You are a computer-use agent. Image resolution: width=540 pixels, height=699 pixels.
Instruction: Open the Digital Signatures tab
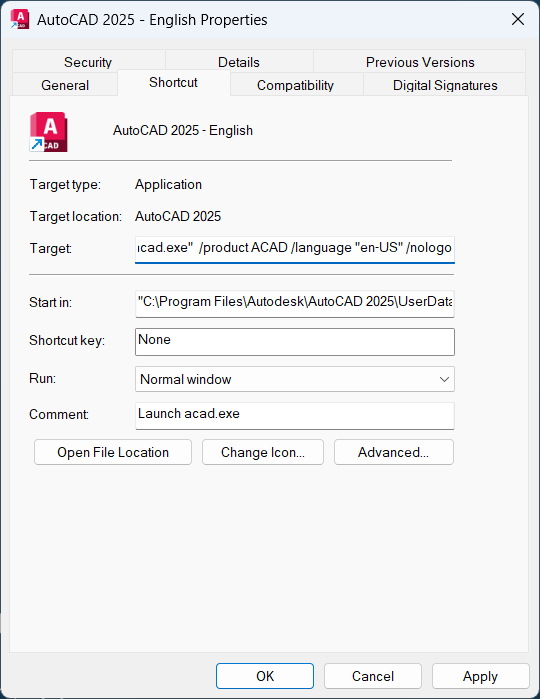pos(445,85)
